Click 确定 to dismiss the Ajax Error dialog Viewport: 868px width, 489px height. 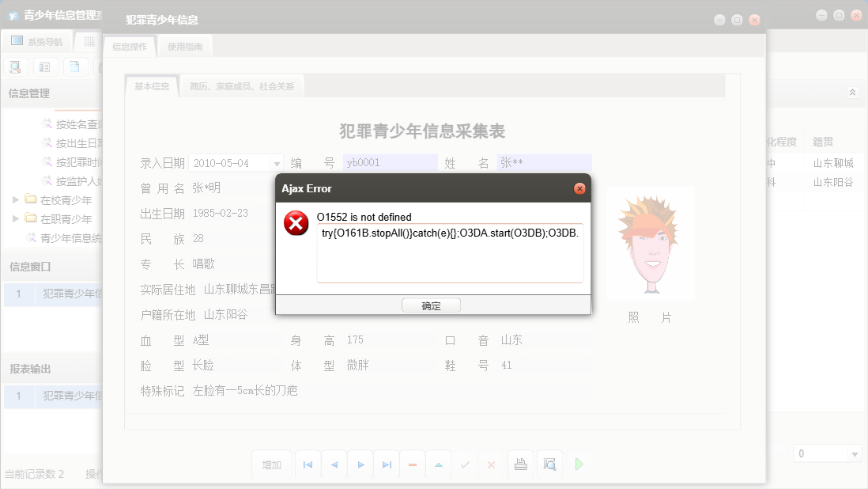pos(431,305)
